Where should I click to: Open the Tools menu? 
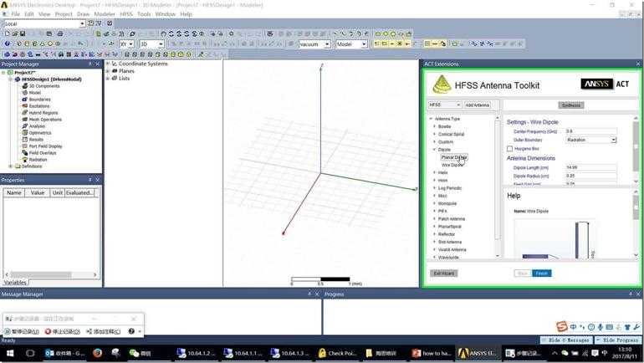tap(144, 14)
